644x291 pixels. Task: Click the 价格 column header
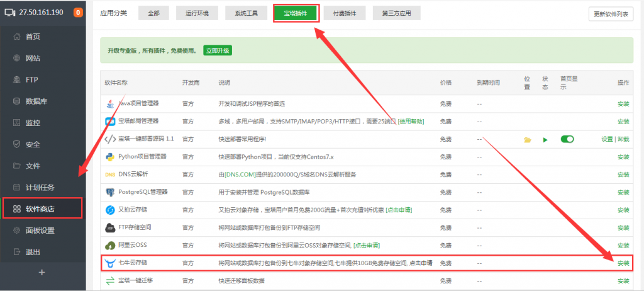tap(446, 83)
